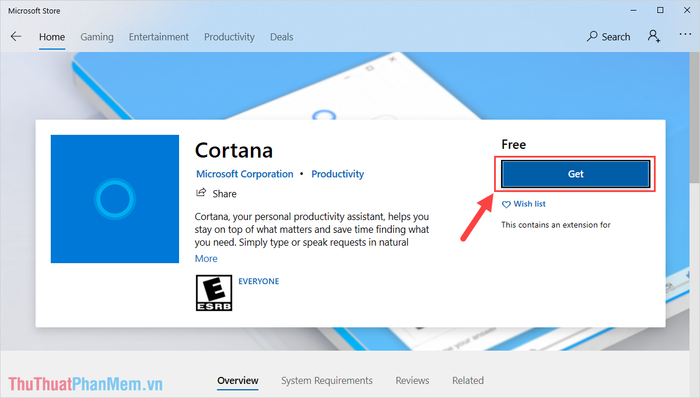
Task: Open the Deals tab
Action: [x=282, y=37]
